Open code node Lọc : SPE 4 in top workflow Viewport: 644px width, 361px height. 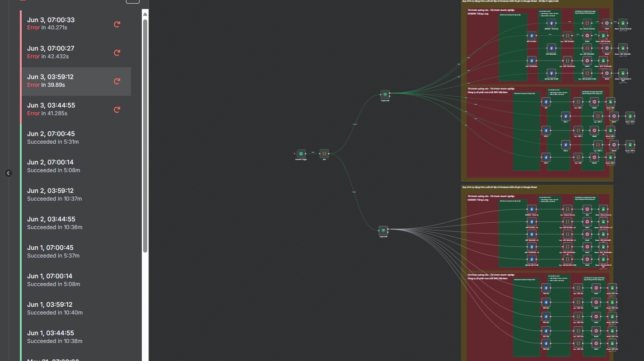tap(597, 145)
